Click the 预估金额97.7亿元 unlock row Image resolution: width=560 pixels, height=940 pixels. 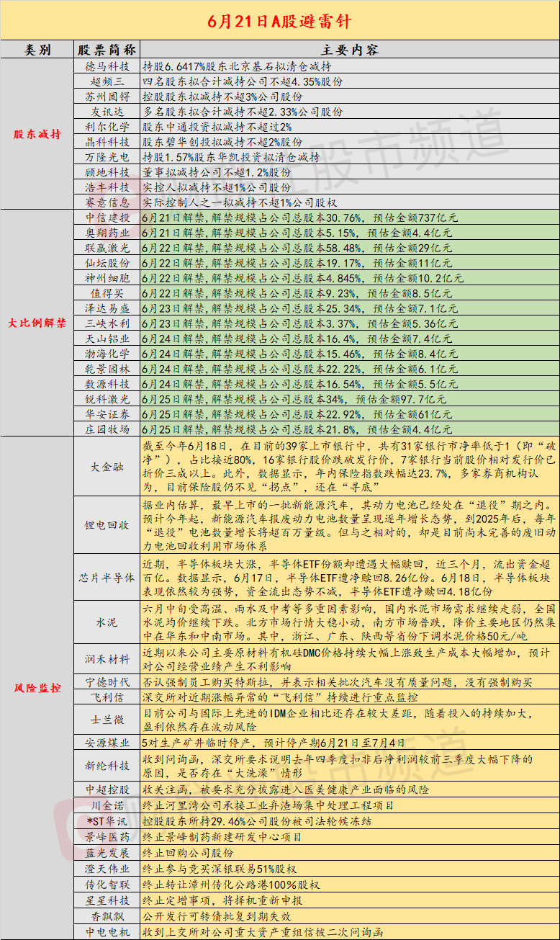[x=351, y=399]
